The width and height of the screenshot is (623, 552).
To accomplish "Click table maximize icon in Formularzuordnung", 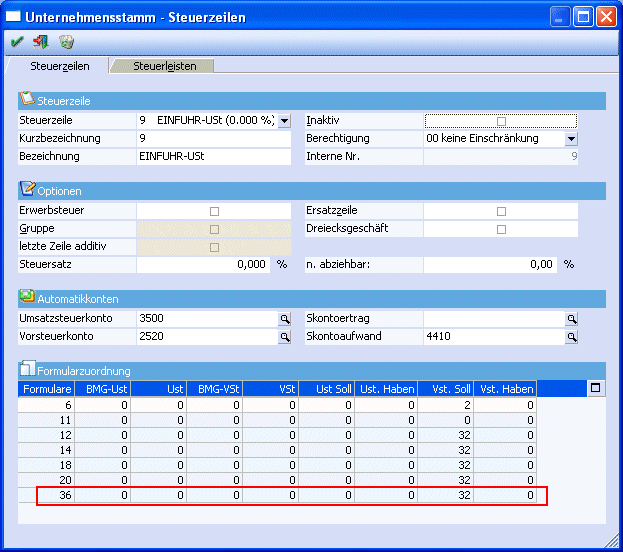I will (596, 388).
